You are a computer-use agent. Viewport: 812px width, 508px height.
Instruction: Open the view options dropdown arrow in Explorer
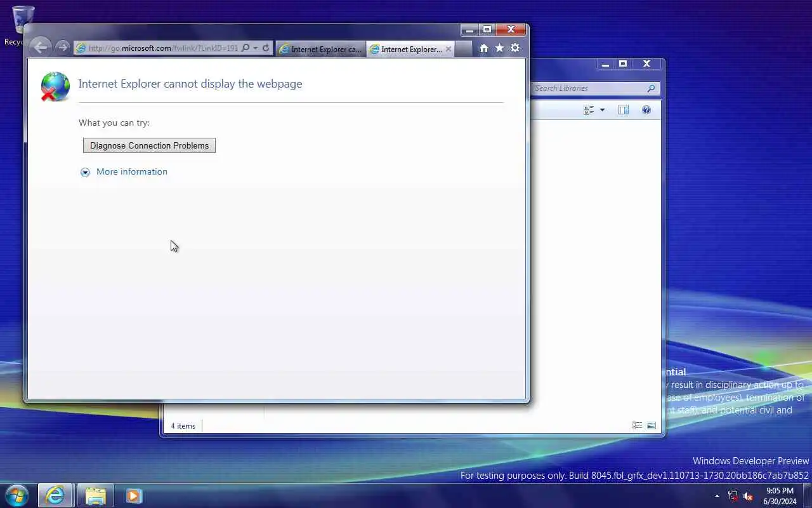[602, 110]
